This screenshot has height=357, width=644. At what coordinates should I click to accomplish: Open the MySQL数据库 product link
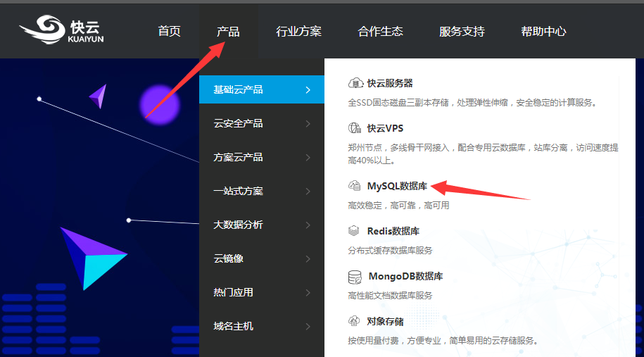click(x=397, y=186)
